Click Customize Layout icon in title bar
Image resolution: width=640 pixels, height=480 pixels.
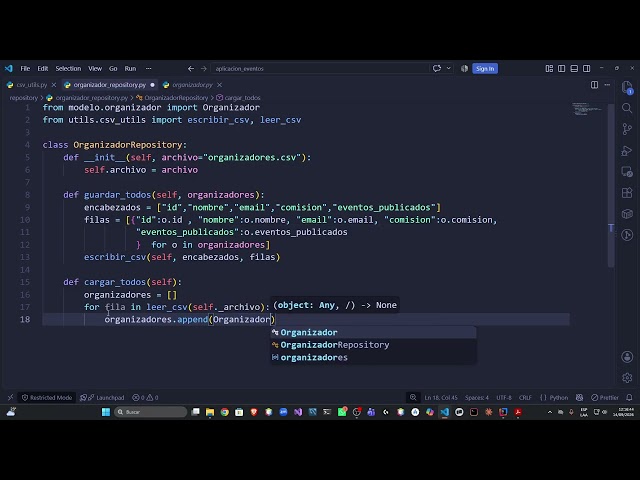[x=549, y=69]
